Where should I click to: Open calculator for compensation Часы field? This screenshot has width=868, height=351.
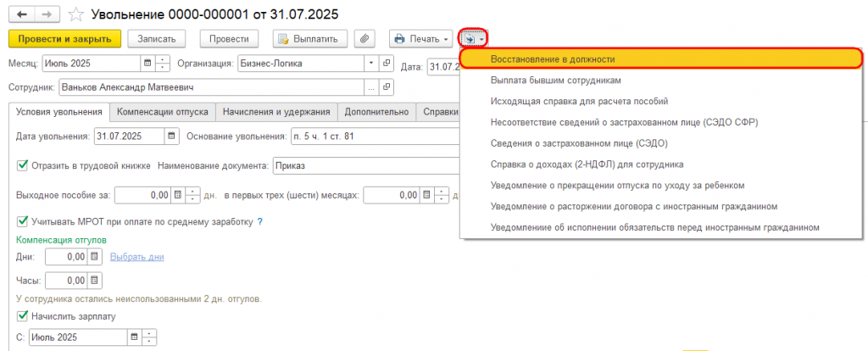click(x=95, y=281)
